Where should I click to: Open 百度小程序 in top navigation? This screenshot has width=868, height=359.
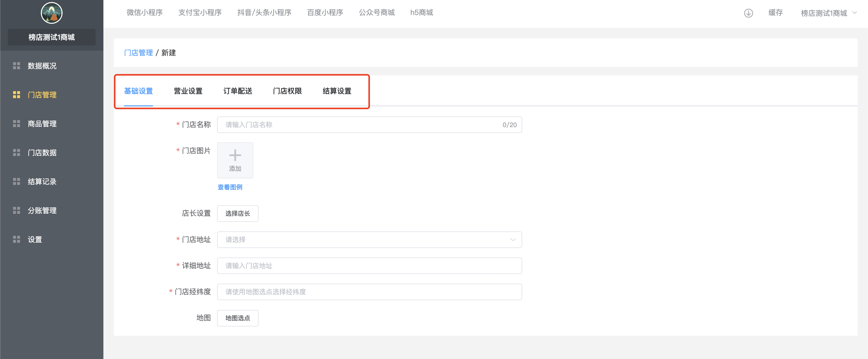tap(325, 12)
